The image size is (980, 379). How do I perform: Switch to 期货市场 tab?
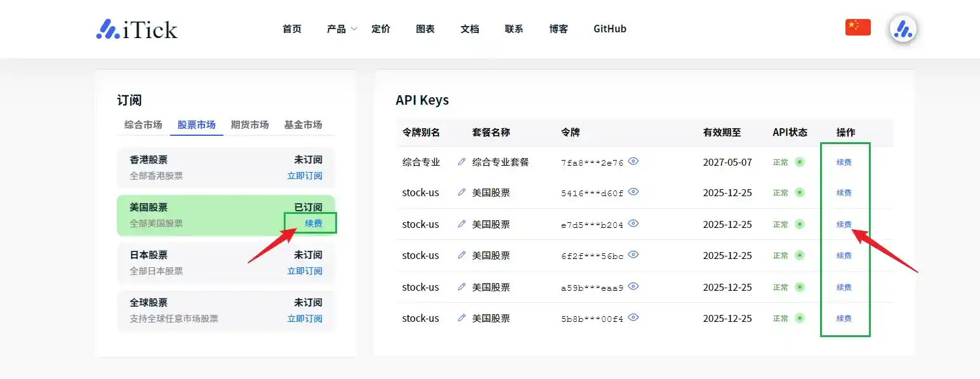(249, 124)
